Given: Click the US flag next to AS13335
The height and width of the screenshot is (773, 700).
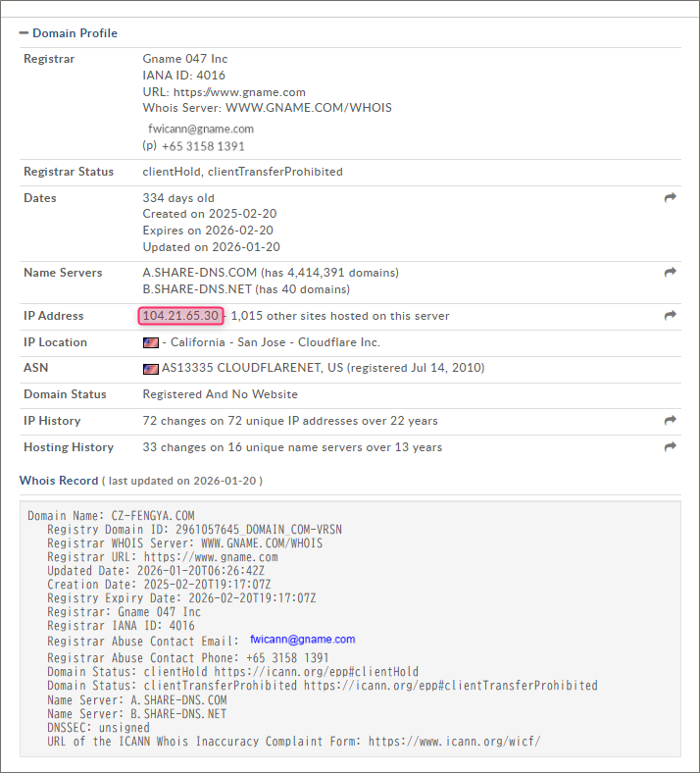Looking at the screenshot, I should (151, 369).
